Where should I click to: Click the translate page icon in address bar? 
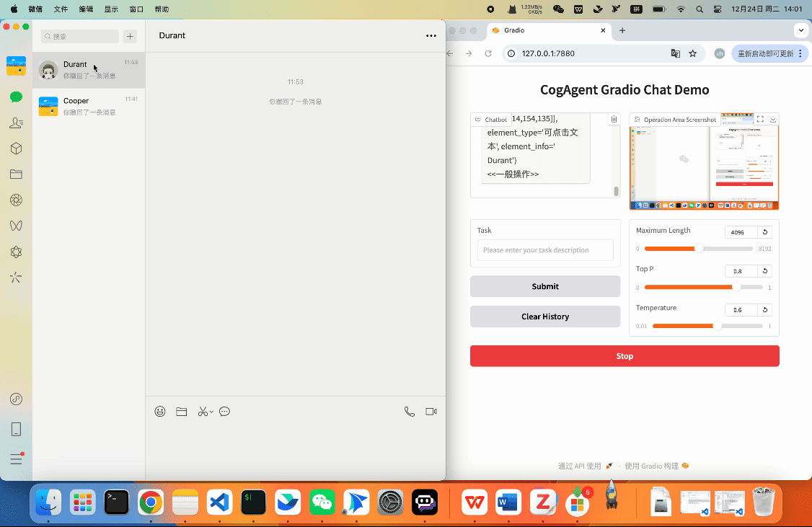coord(675,53)
